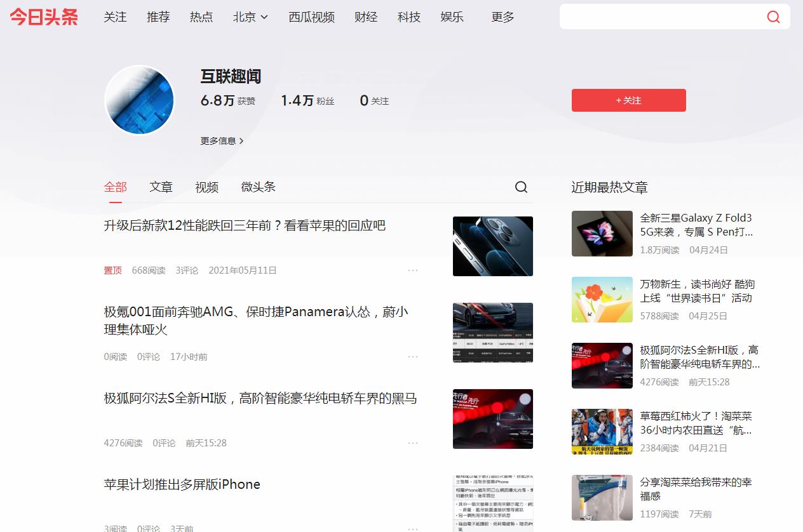803x532 pixels.
Task: Open sidebar article 极狐阿尔法S全新HI版
Action: [700, 357]
